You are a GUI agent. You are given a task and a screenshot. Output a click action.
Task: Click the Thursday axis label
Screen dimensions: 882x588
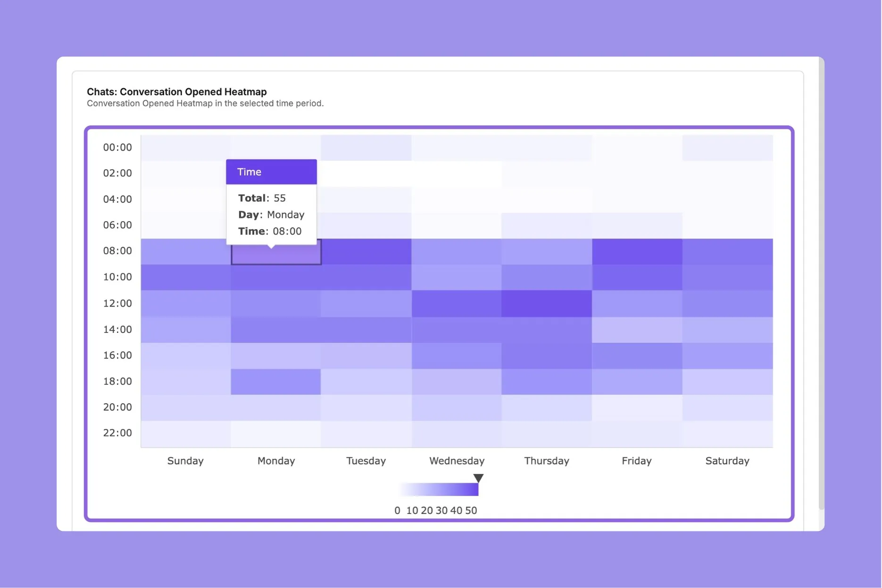pos(547,461)
